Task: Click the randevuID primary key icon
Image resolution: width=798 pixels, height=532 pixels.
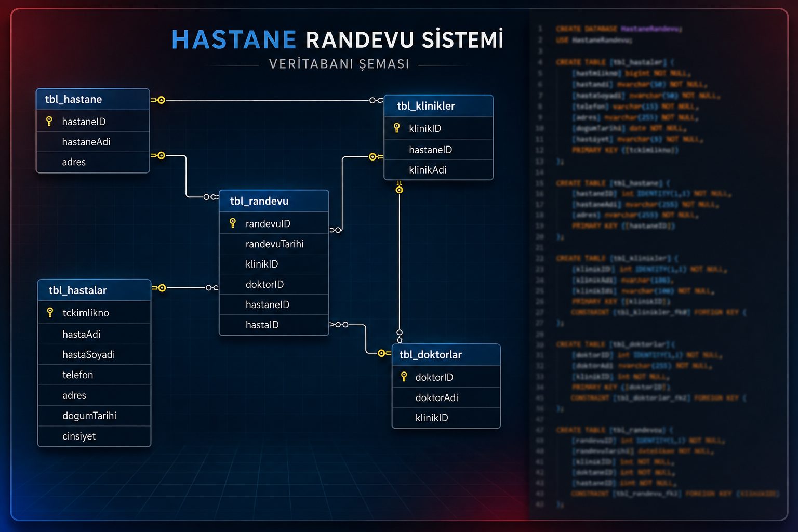Action: point(233,223)
